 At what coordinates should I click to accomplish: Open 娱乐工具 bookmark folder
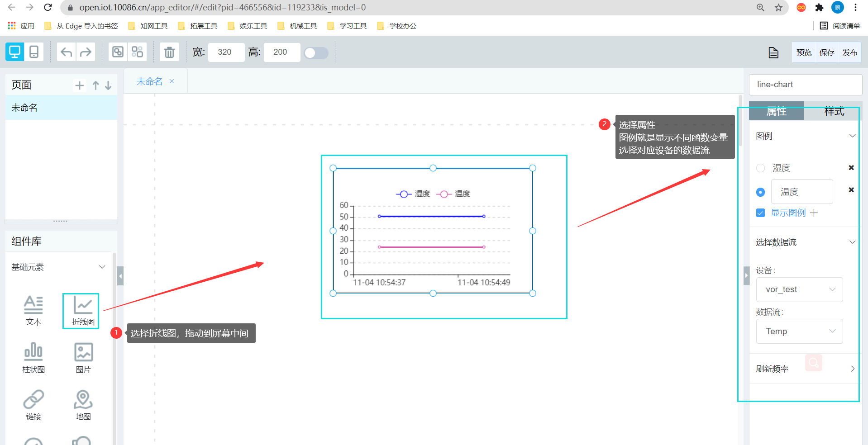click(x=248, y=26)
